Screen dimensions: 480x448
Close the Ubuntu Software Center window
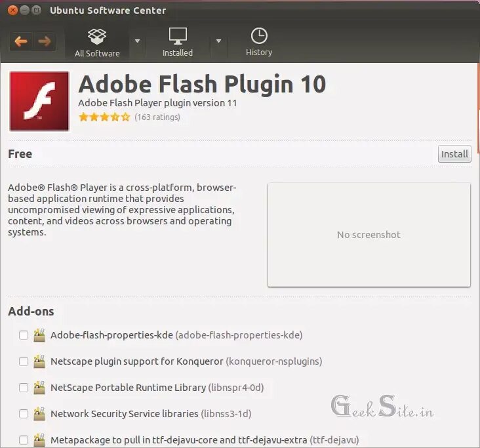point(12,10)
